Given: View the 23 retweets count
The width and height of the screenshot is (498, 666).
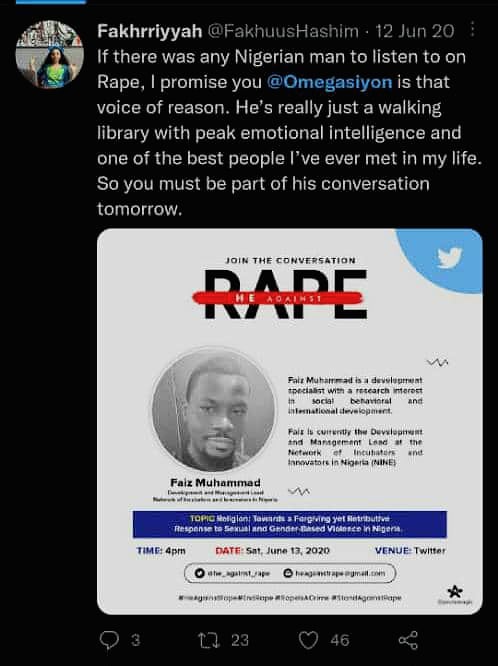Looking at the screenshot, I should point(240,640).
